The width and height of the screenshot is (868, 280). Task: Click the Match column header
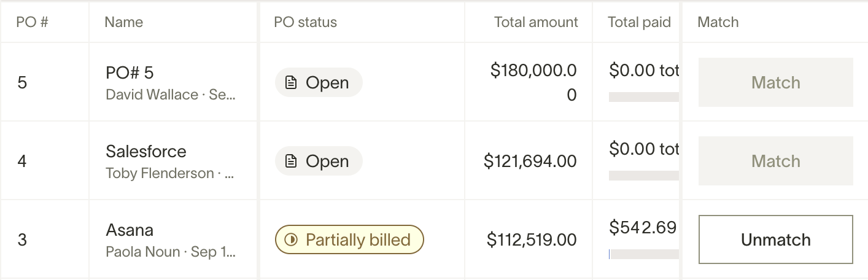tap(718, 22)
